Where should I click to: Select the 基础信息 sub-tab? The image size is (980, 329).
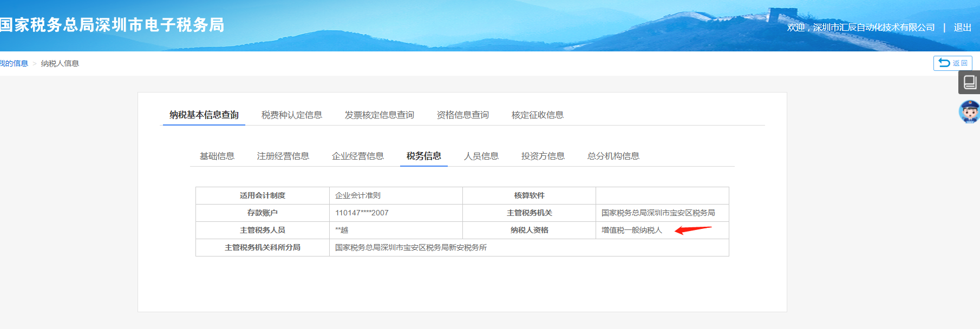tap(217, 156)
